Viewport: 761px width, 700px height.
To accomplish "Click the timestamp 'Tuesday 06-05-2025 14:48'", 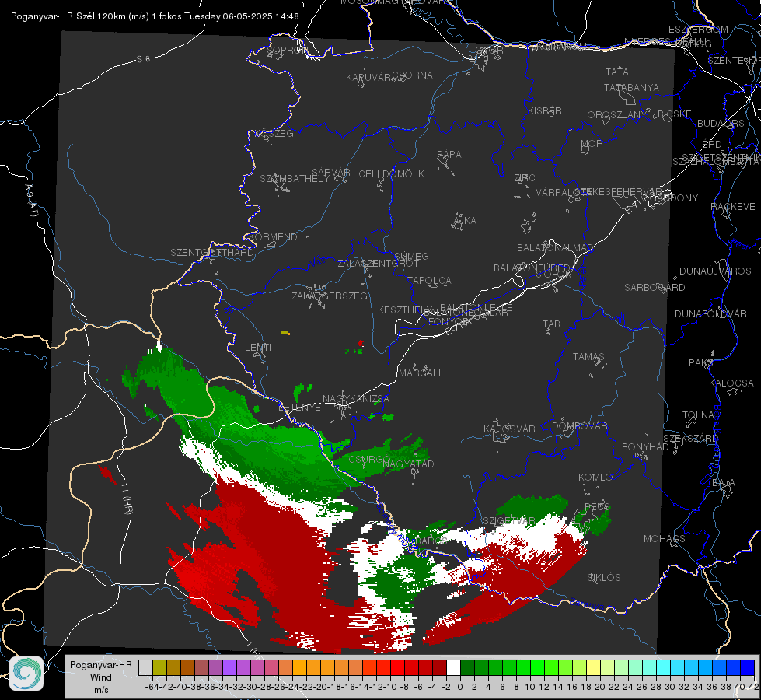I will click(242, 16).
